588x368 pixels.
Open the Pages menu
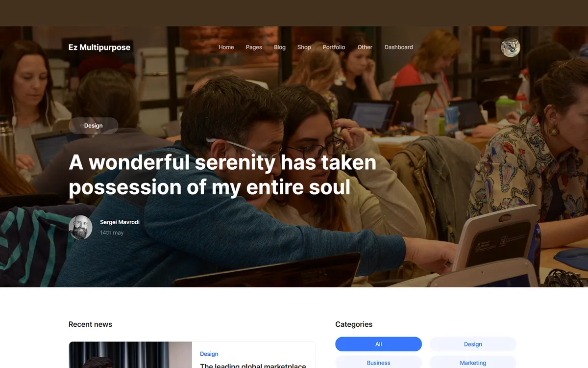[254, 47]
